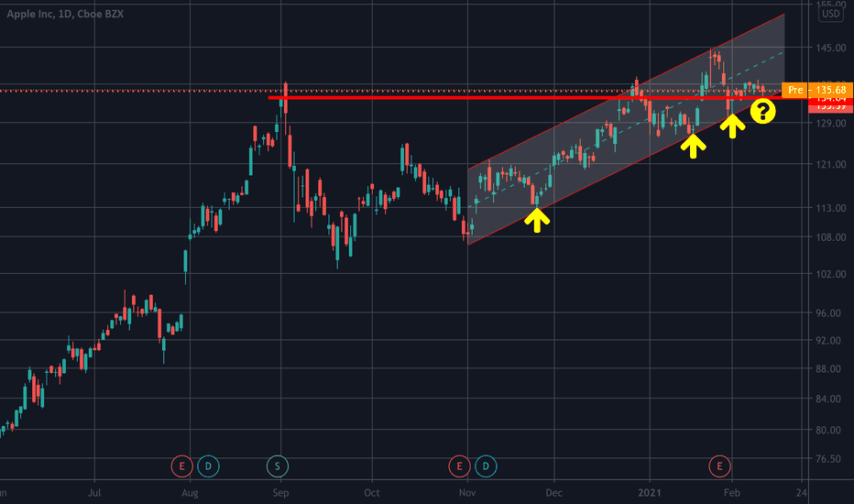Click the 80.00 price axis label

(830, 430)
